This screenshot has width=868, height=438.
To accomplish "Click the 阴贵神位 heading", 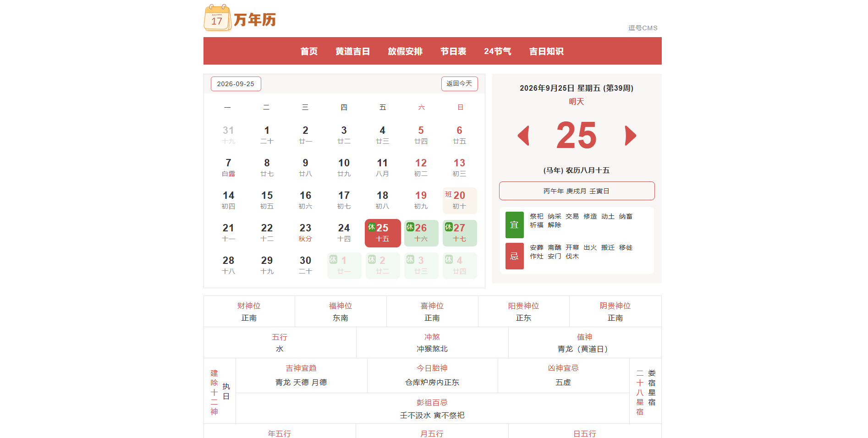I will tap(615, 306).
